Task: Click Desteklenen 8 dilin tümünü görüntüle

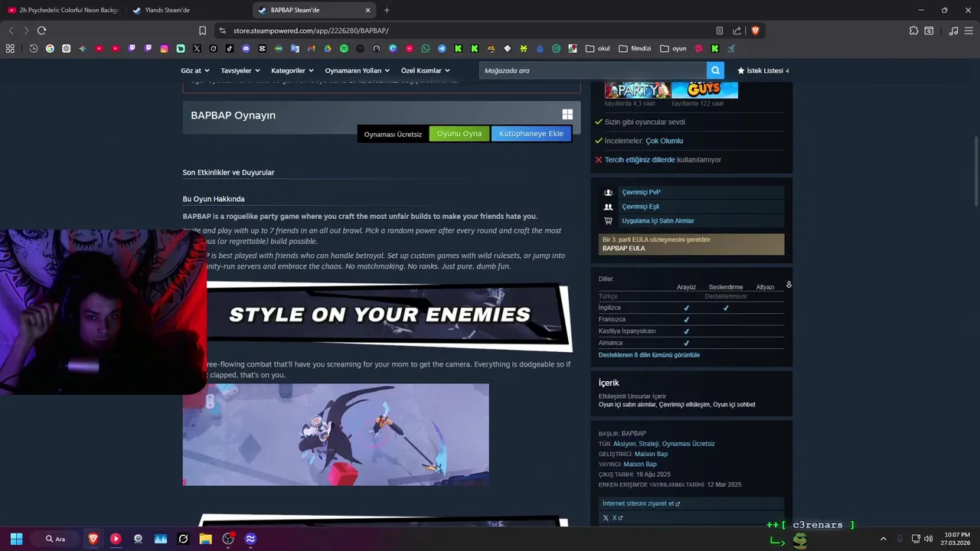Action: click(649, 355)
